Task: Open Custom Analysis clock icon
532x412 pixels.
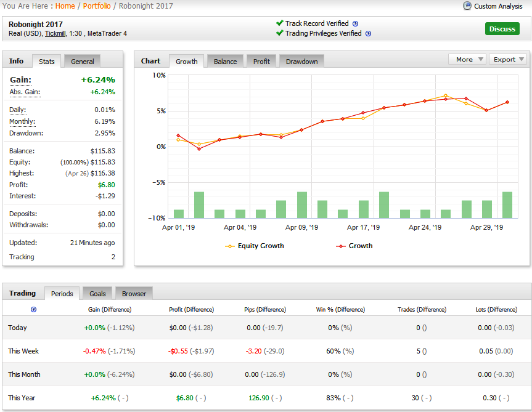Action: (x=467, y=6)
